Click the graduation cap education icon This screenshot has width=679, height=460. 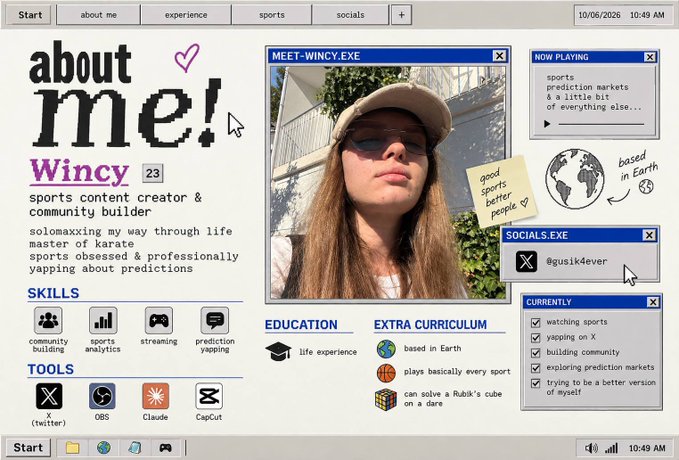278,351
